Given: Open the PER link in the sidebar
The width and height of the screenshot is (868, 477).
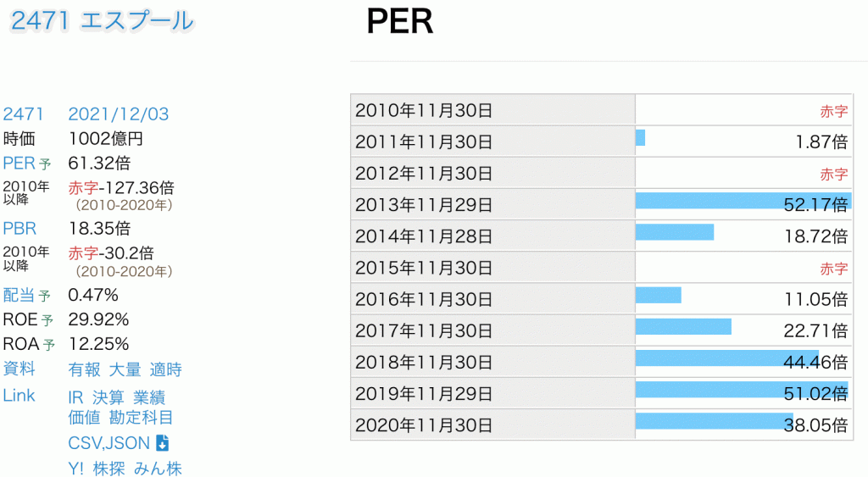Looking at the screenshot, I should pos(19,163).
